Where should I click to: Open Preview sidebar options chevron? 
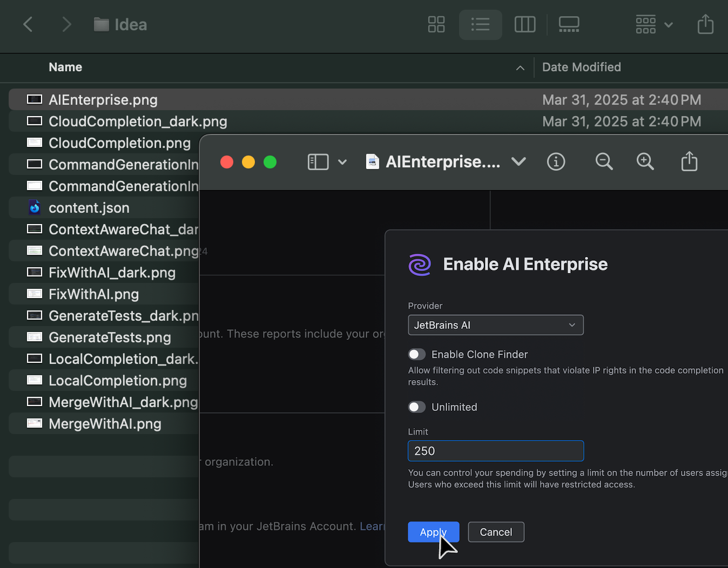click(342, 162)
